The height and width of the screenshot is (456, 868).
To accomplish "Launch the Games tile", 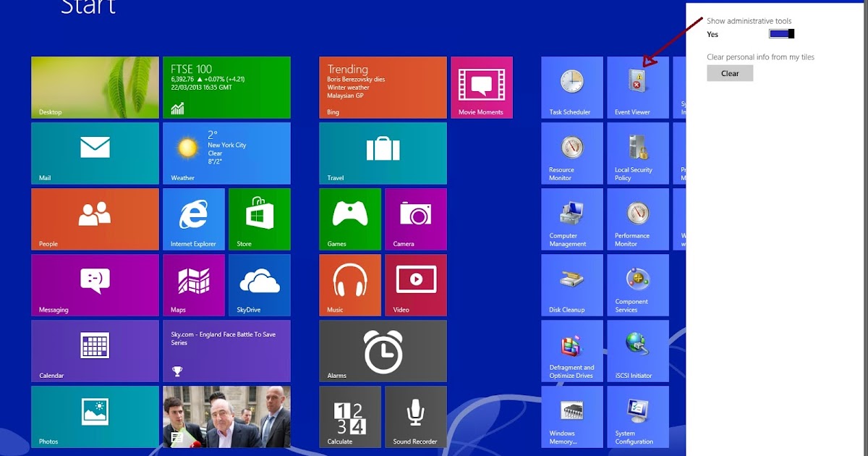I will pyautogui.click(x=350, y=219).
